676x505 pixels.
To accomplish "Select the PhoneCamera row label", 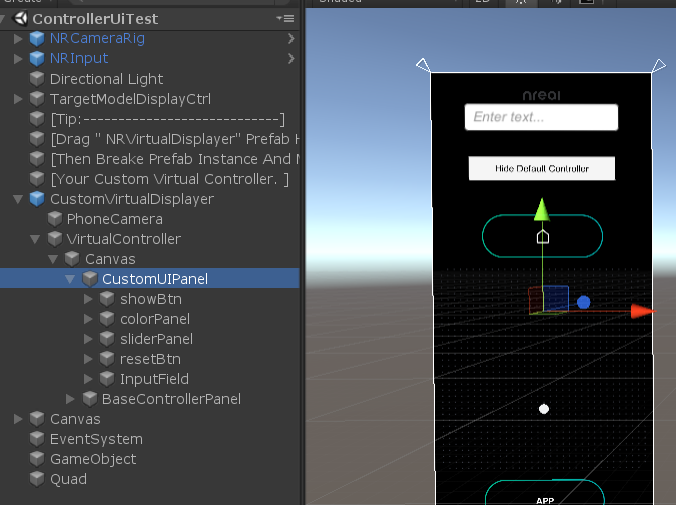I will 115,219.
